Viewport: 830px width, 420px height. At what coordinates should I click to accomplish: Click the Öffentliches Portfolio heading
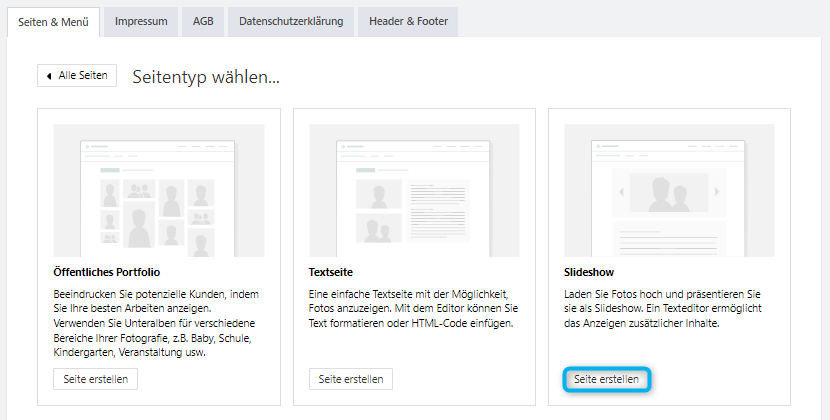(106, 272)
